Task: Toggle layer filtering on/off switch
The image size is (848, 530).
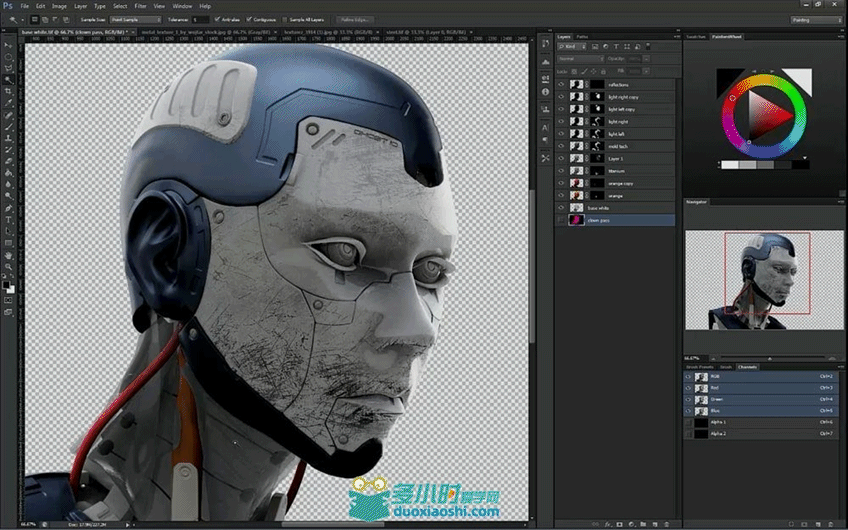Action: (x=648, y=47)
